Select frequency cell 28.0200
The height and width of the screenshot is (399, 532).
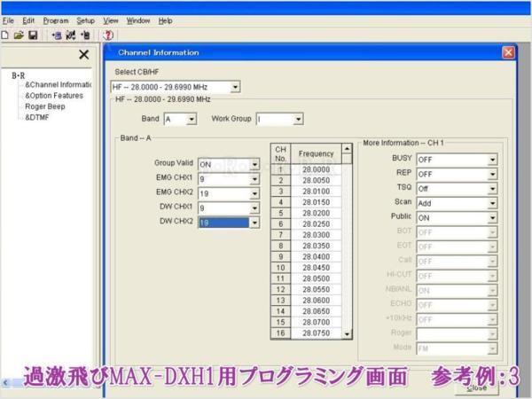(317, 213)
